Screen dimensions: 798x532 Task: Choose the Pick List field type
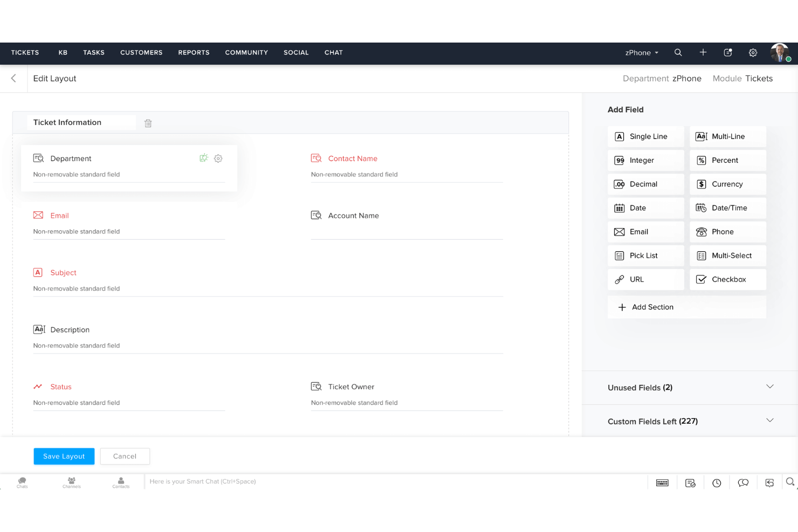pos(646,255)
